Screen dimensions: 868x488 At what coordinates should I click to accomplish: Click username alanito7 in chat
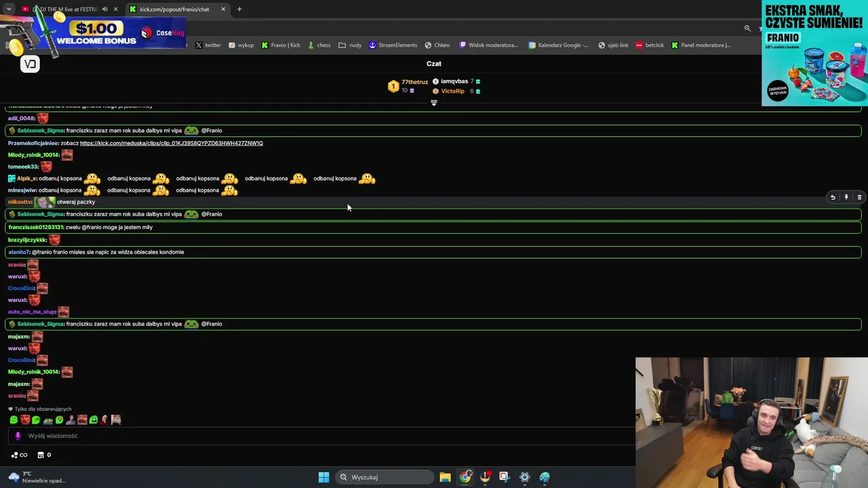(19, 252)
